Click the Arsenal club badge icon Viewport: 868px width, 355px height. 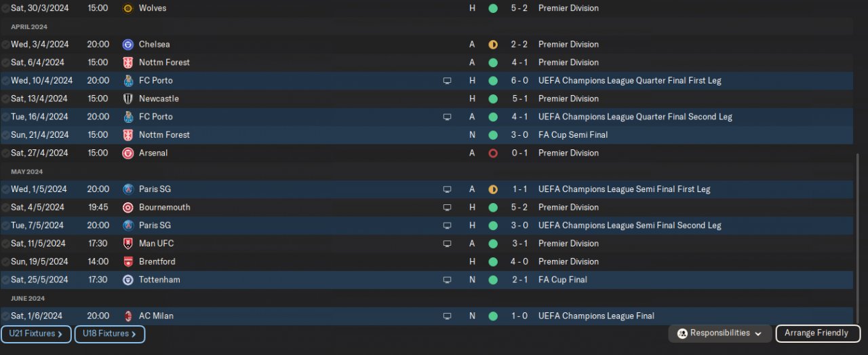pyautogui.click(x=127, y=153)
